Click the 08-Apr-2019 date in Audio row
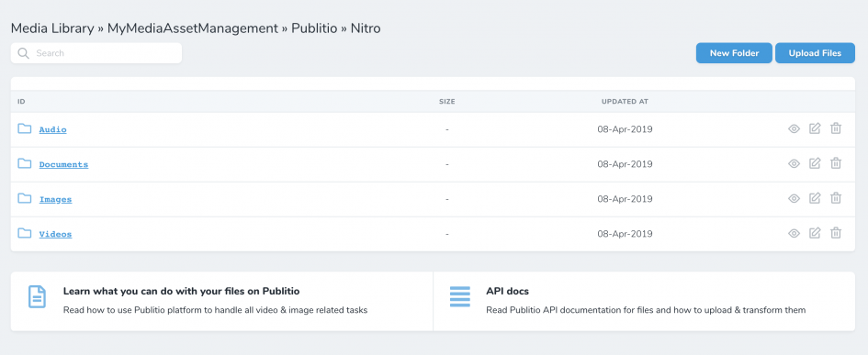The image size is (868, 355). point(625,129)
